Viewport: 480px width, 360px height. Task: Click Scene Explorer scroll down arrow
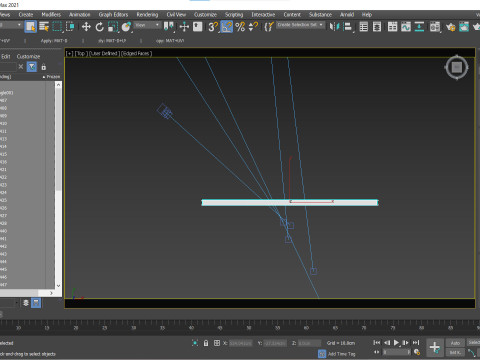click(x=58, y=286)
